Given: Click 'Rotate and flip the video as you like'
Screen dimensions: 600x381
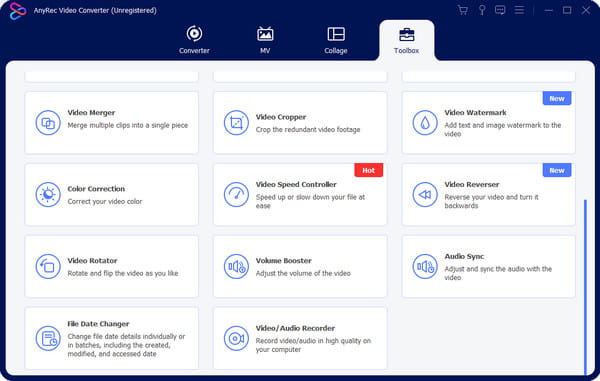Looking at the screenshot, I should click(x=123, y=273).
